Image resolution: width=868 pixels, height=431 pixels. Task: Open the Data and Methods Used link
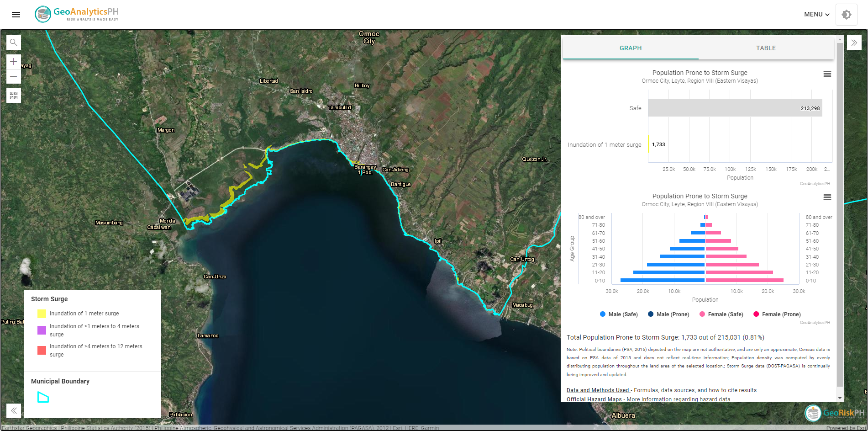598,390
